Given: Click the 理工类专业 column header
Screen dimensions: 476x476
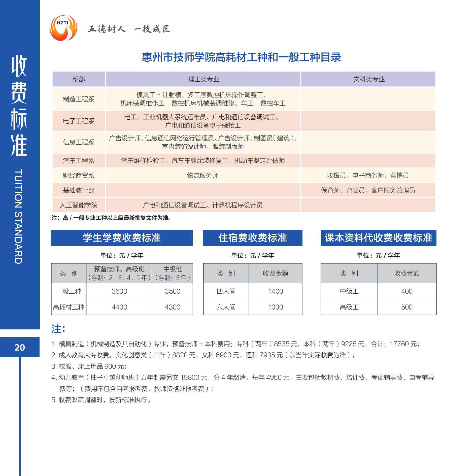Looking at the screenshot, I should click(x=203, y=79).
